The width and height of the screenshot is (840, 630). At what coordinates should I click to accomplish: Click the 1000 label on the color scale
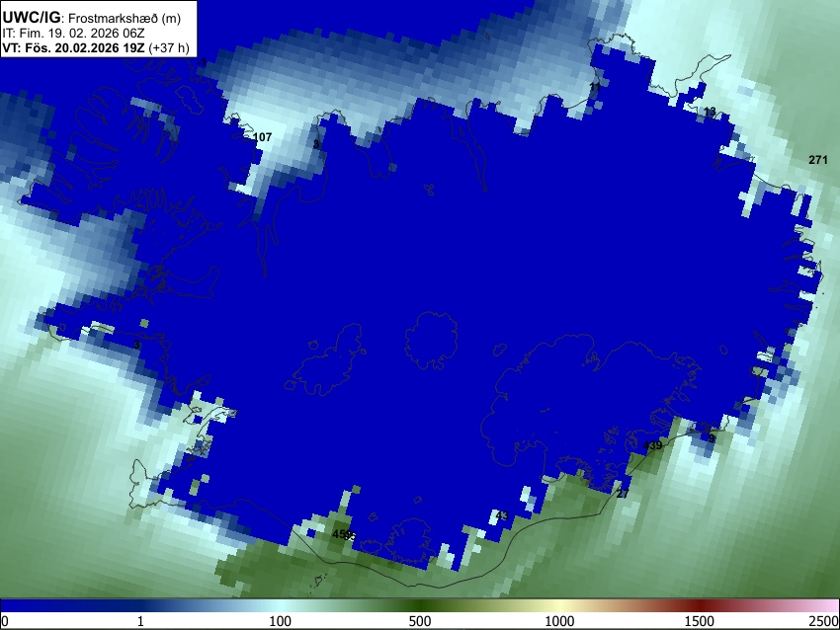pos(559,621)
